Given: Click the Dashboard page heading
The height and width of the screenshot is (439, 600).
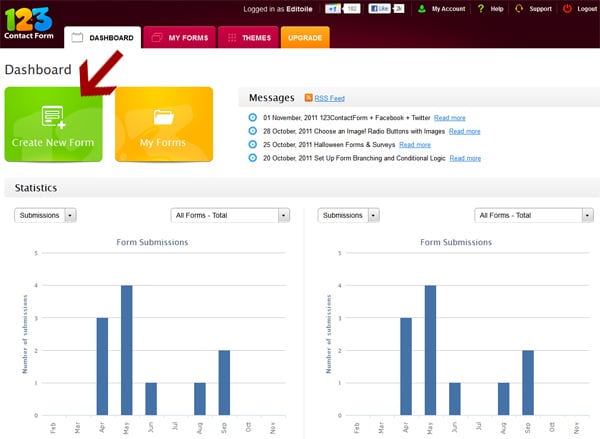Looking at the screenshot, I should (x=38, y=70).
